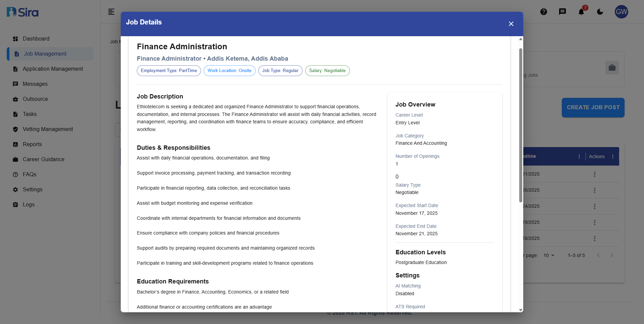Open help with the question mark icon
This screenshot has width=644, height=324.
544,12
